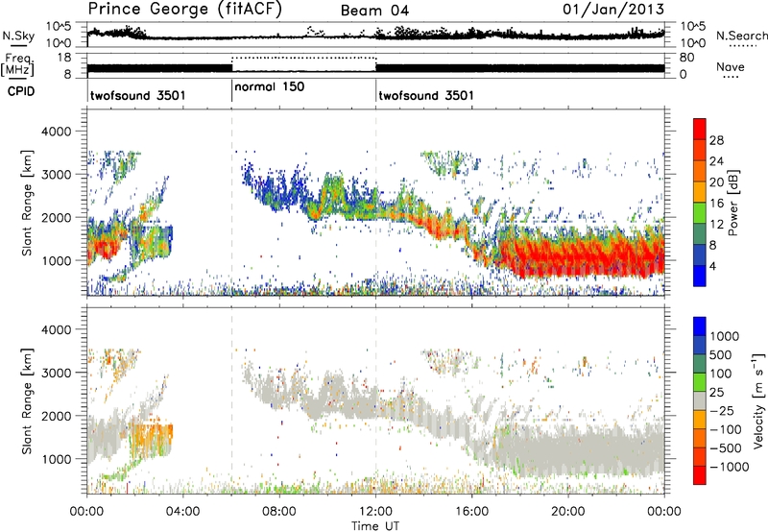Click the 'normal 150' CPID entry
This screenshot has width=768, height=532.
(x=270, y=86)
